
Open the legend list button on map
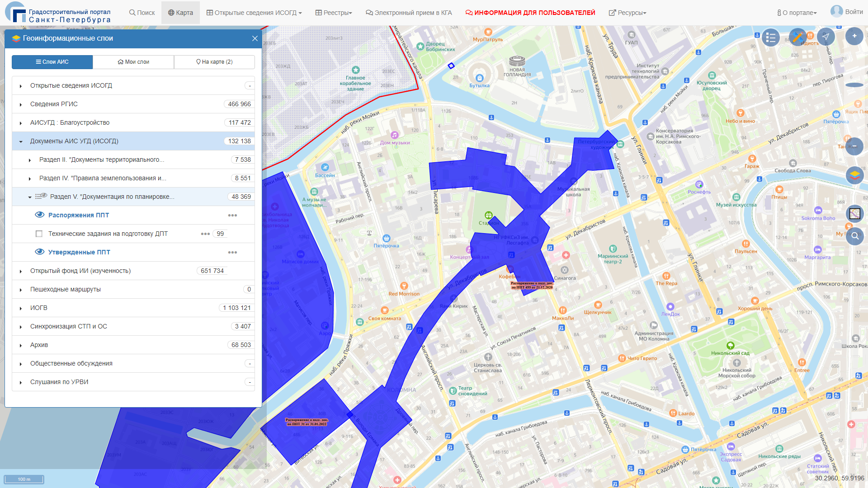[x=771, y=38]
